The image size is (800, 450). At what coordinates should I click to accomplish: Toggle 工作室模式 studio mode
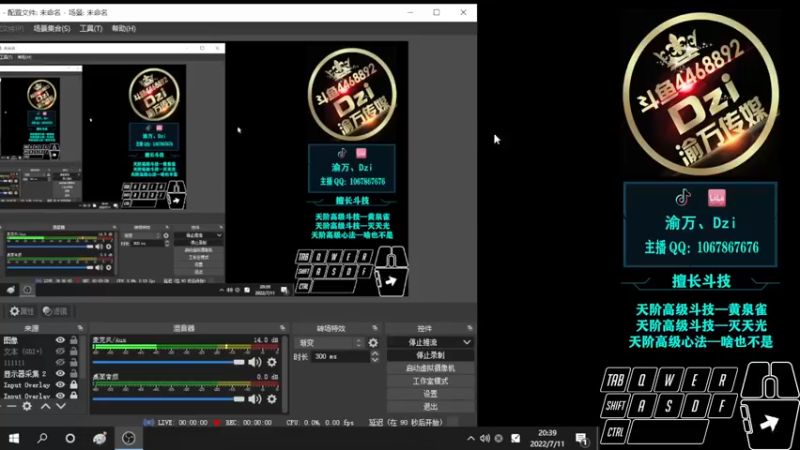point(430,381)
